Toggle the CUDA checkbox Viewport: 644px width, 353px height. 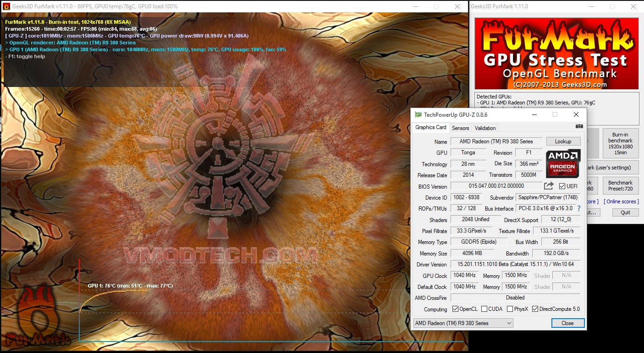pyautogui.click(x=484, y=309)
